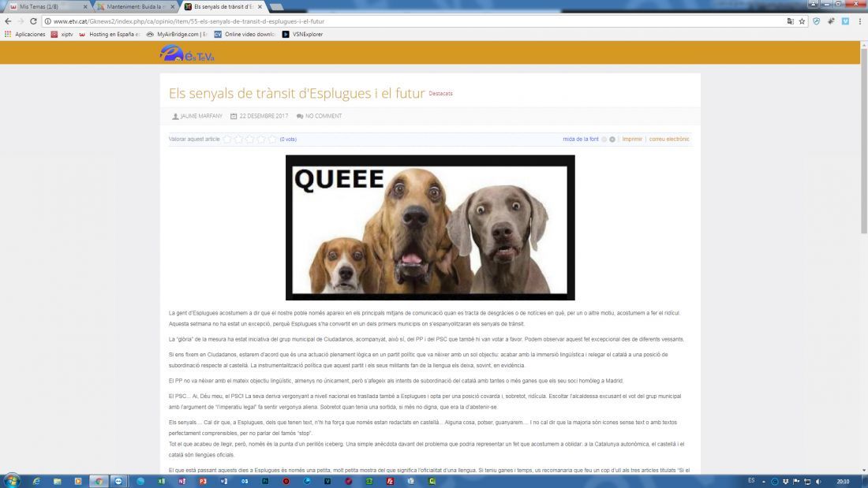Open OneNote from the taskbar
The height and width of the screenshot is (488, 868).
coord(182,482)
